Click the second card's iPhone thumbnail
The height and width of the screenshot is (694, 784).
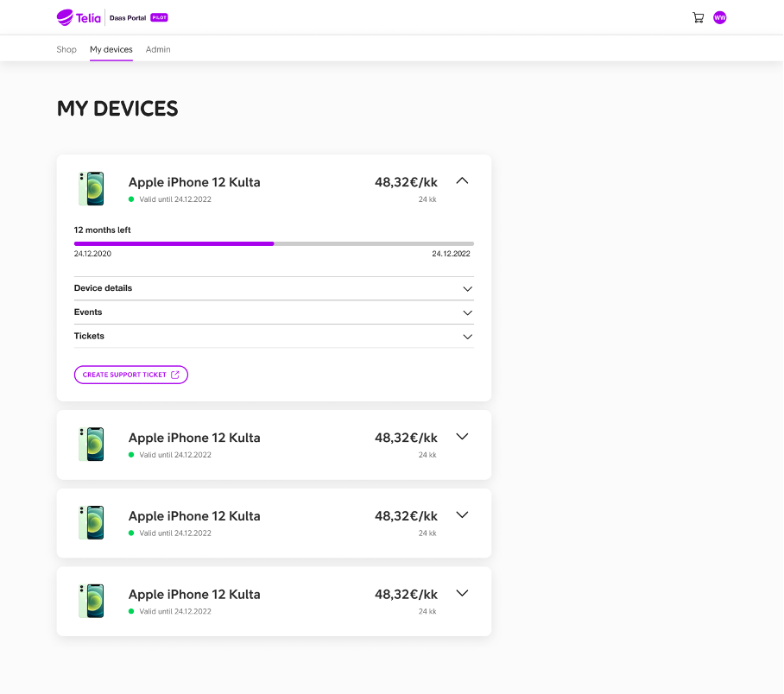[x=92, y=444]
